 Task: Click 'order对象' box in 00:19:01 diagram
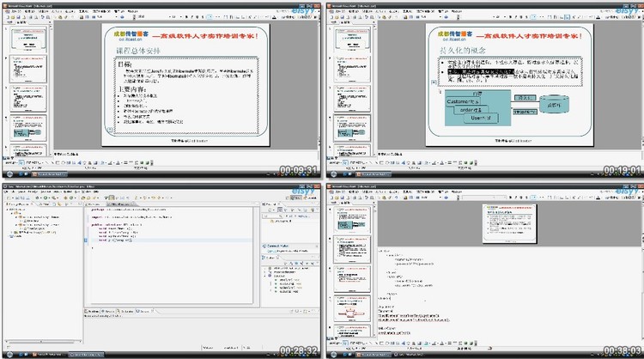(471, 110)
